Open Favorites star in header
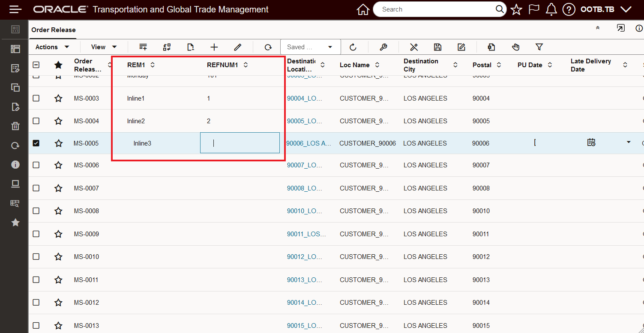 (516, 9)
